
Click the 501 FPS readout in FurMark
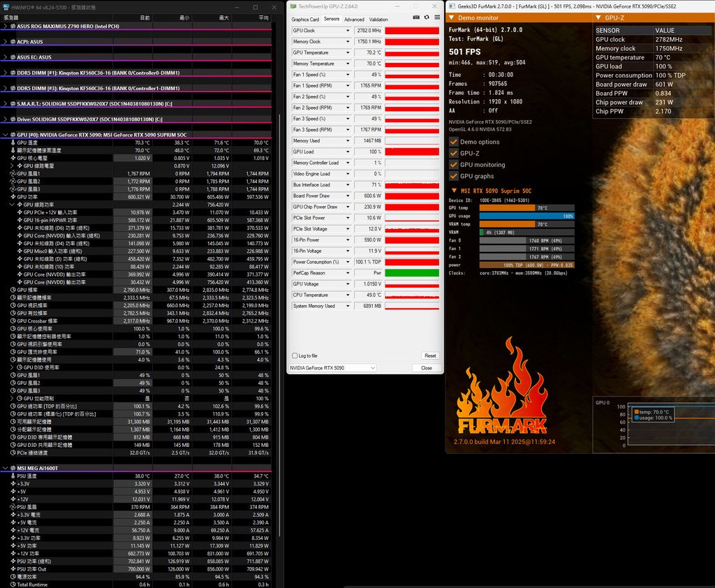click(x=464, y=52)
